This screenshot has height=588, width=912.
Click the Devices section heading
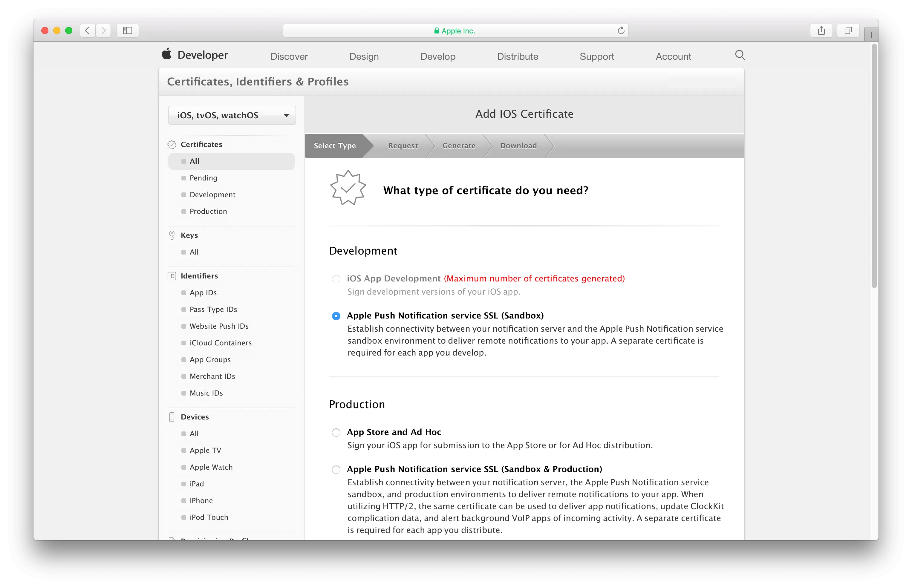tap(195, 417)
